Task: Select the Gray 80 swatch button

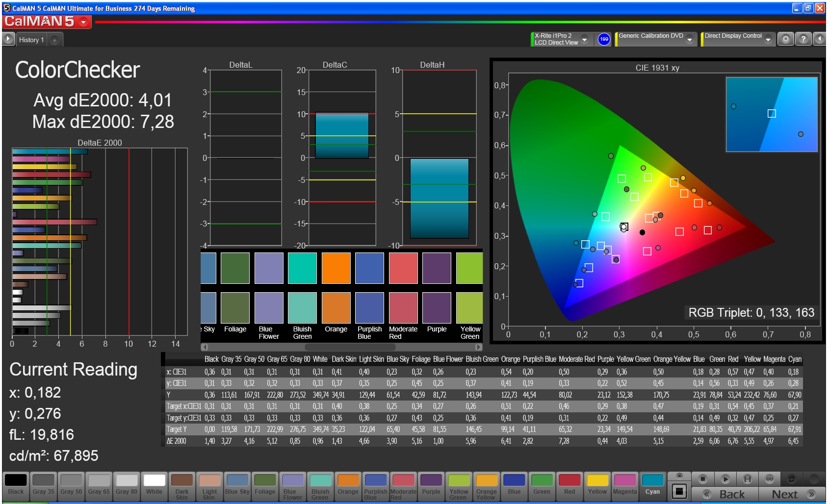Action: (127, 486)
